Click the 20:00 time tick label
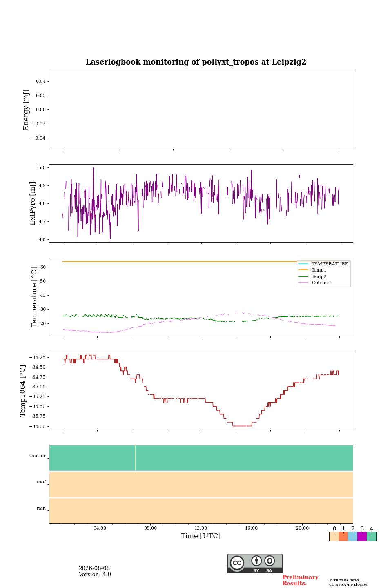Viewport: 392px width, 588px height. coord(302,528)
